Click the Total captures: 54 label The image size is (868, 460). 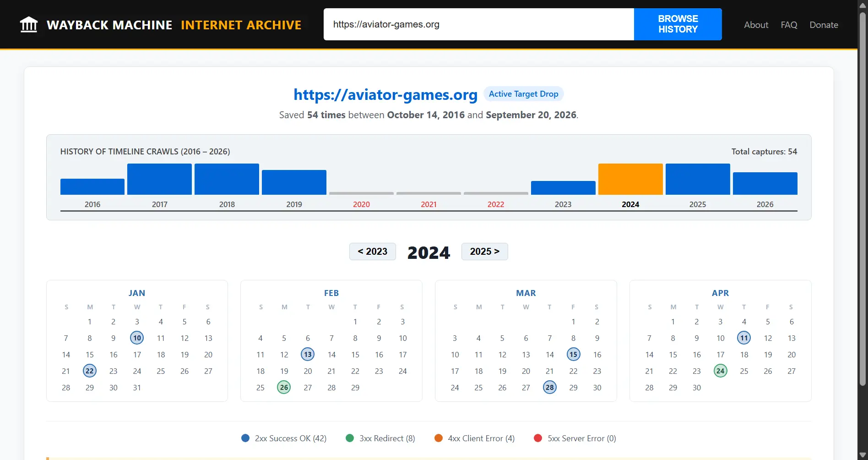pos(764,152)
